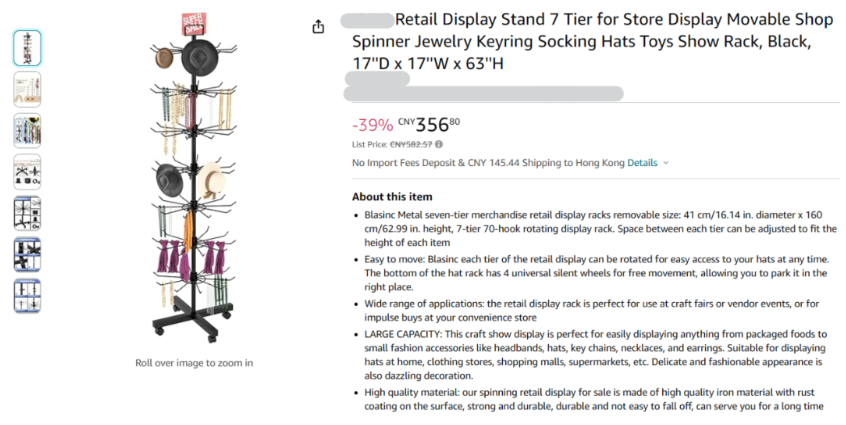846x425 pixels.
Task: Select the sixth product thumbnail
Action: (27, 255)
